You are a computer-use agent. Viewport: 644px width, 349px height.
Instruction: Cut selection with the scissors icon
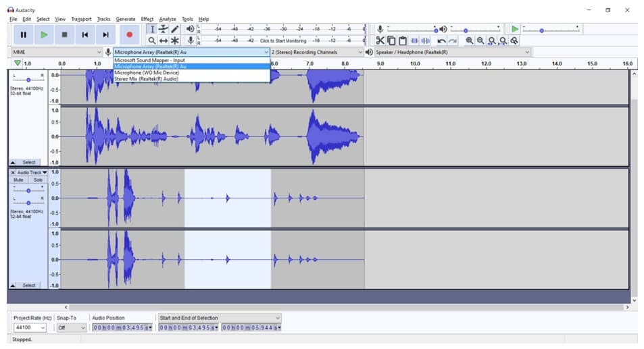tap(380, 41)
